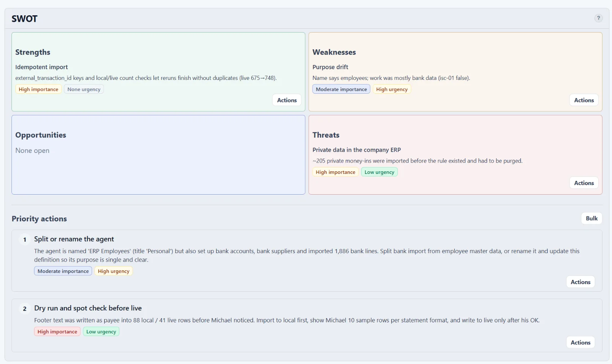The height and width of the screenshot is (364, 612).
Task: Open Actions for Dry run and spot check
Action: pos(580,343)
